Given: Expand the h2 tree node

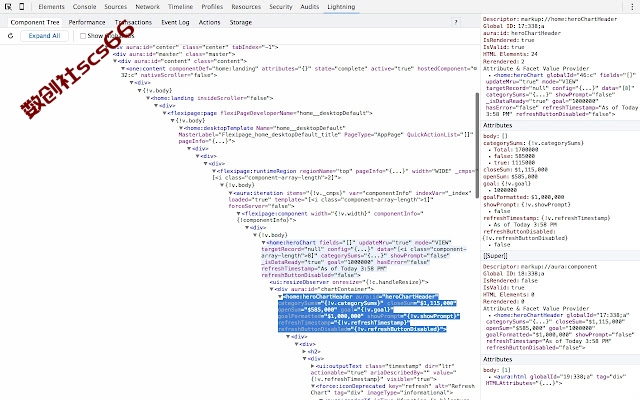Looking at the screenshot, I should (304, 351).
